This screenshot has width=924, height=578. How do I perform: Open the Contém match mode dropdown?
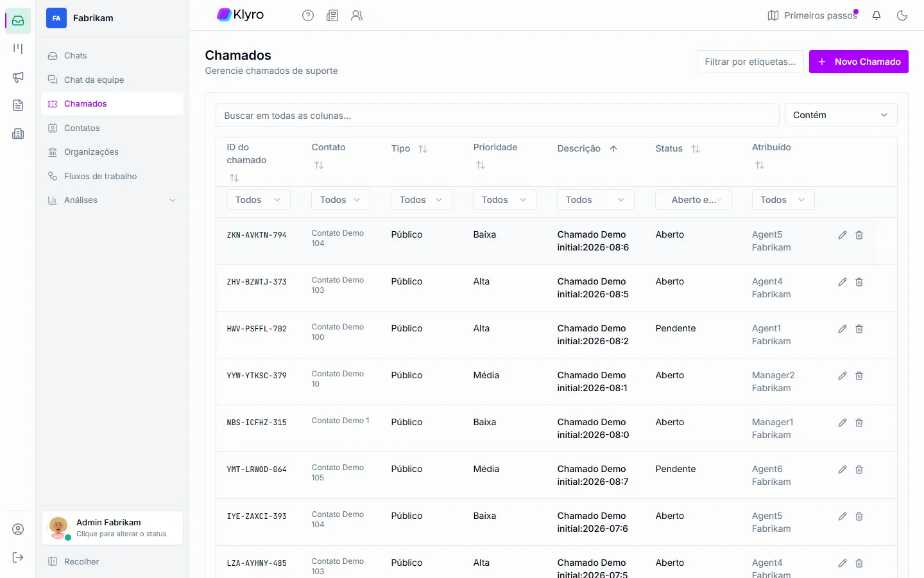(841, 115)
